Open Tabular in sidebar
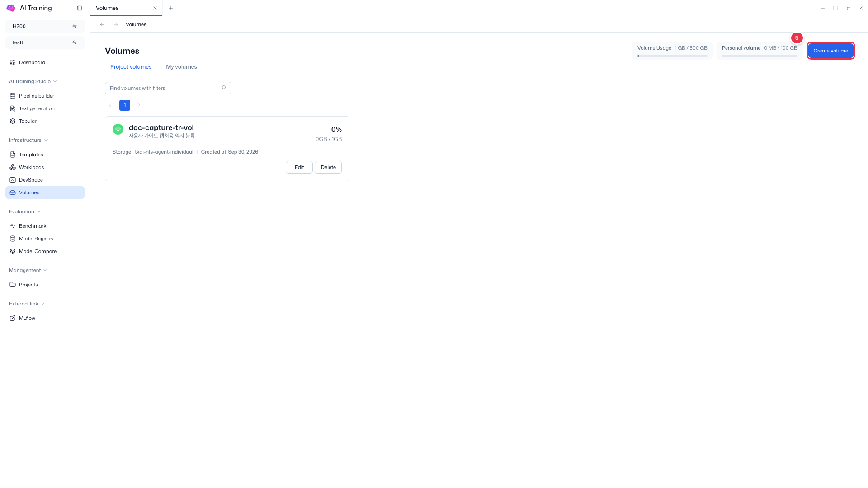This screenshot has width=868, height=488. (45, 121)
